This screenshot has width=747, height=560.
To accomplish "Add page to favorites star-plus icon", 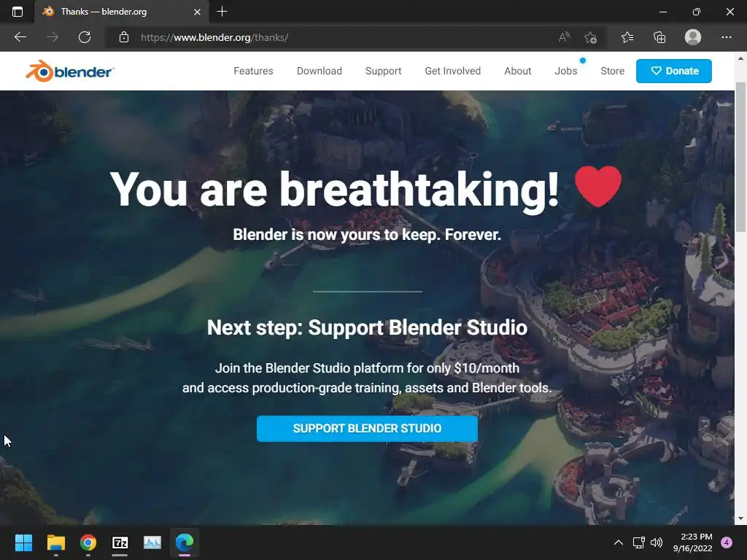I will click(590, 37).
